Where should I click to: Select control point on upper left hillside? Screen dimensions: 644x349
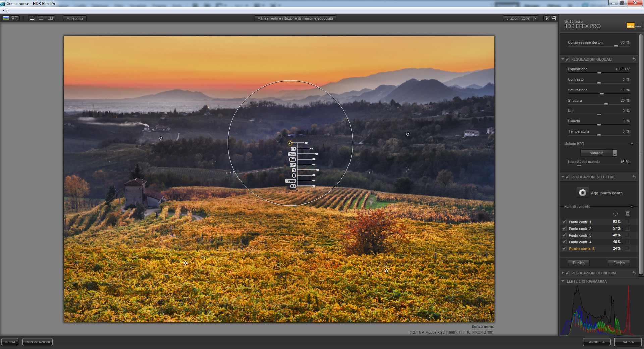[161, 138]
